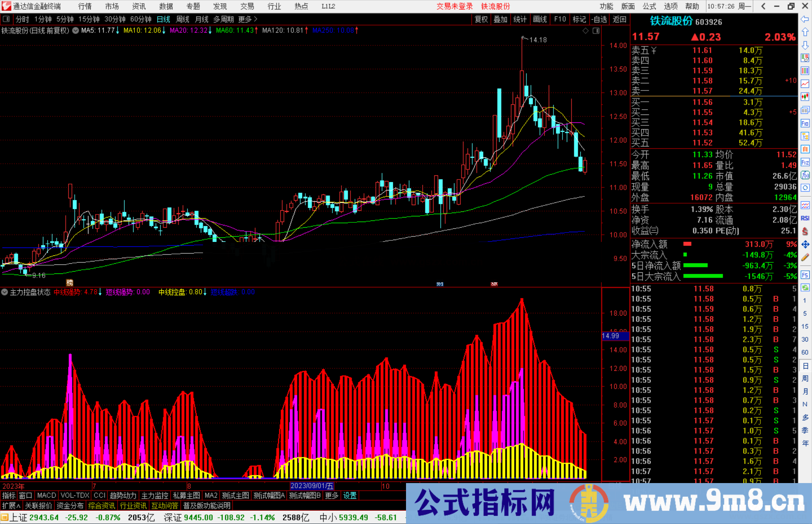Image resolution: width=812 pixels, height=524 pixels.
Task: Toggle 叠加 overlay in chart toolbar
Action: (x=500, y=19)
